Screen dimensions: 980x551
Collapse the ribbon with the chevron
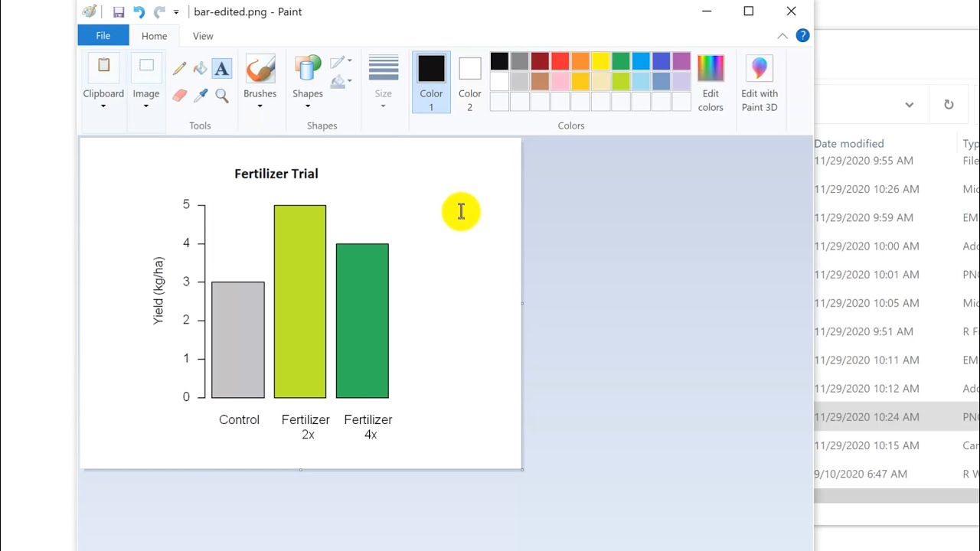782,36
